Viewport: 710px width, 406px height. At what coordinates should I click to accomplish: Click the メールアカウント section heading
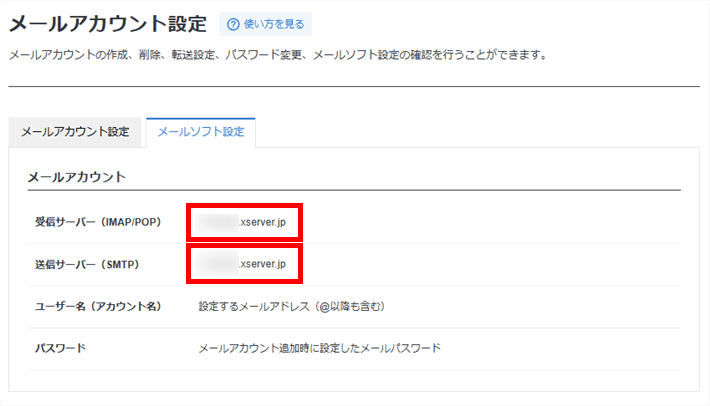point(77,177)
